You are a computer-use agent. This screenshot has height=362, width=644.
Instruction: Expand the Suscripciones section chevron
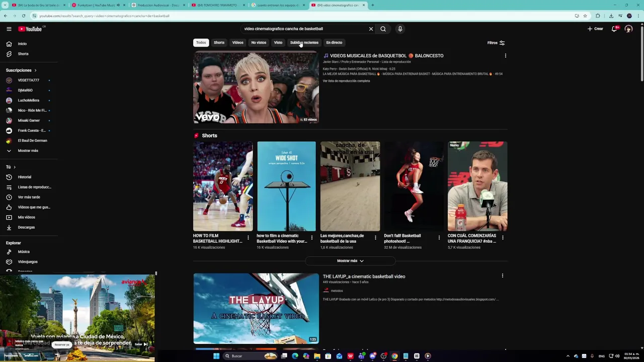pos(35,70)
